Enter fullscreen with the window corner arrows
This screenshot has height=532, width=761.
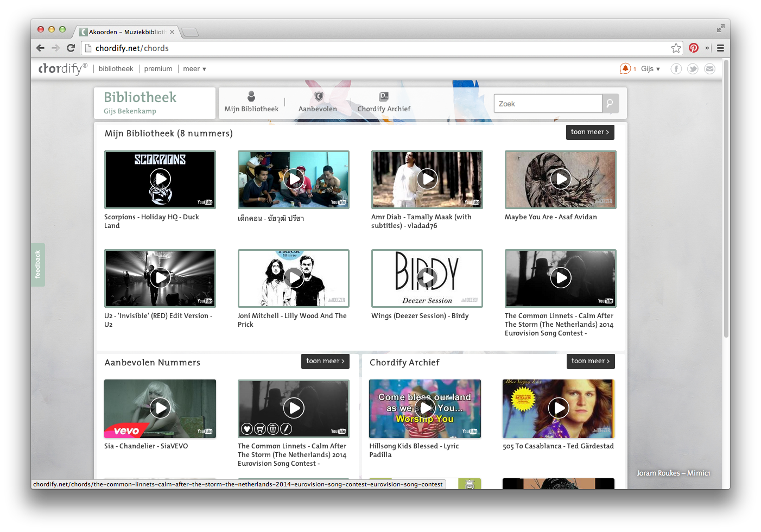[x=720, y=28]
